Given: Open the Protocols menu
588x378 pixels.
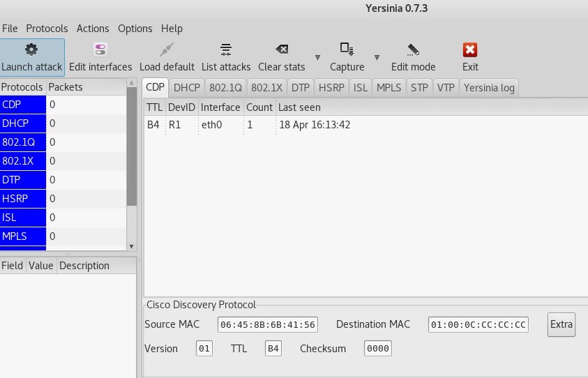Looking at the screenshot, I should tap(47, 29).
